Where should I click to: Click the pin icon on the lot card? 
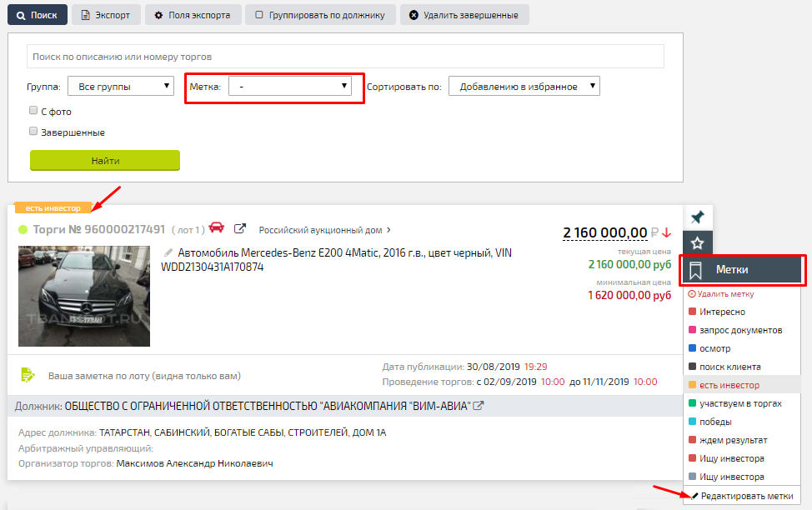click(697, 217)
